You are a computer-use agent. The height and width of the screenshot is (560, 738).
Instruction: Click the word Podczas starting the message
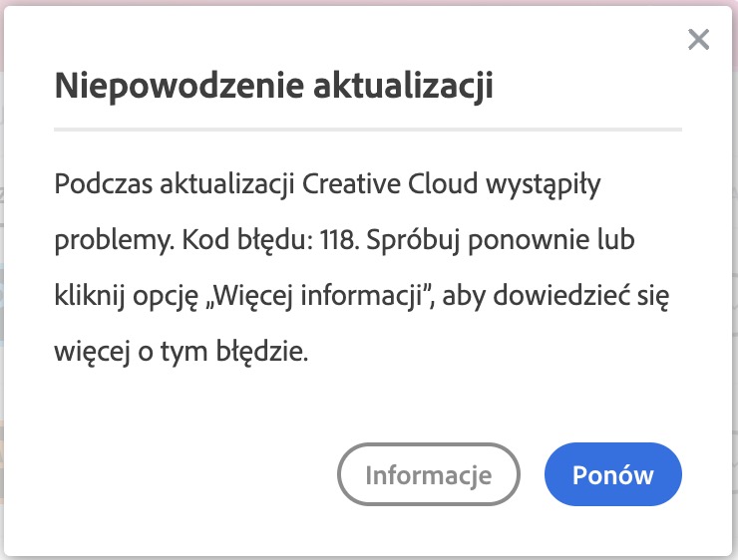coord(104,183)
